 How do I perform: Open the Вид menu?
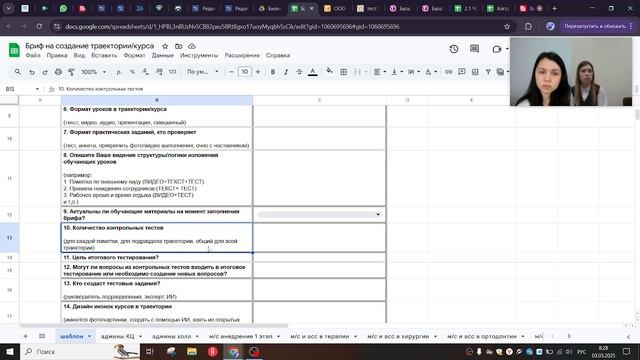pyautogui.click(x=79, y=55)
